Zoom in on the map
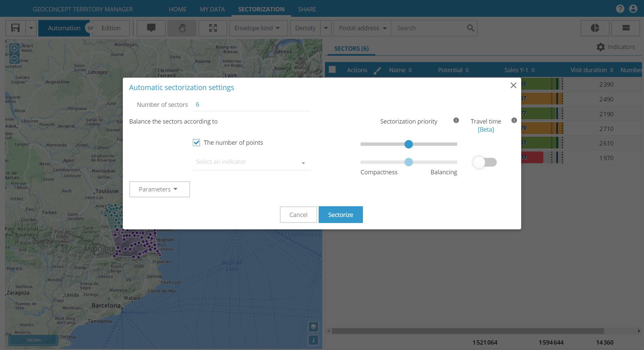Image resolution: width=644 pixels, height=350 pixels. 14,48
